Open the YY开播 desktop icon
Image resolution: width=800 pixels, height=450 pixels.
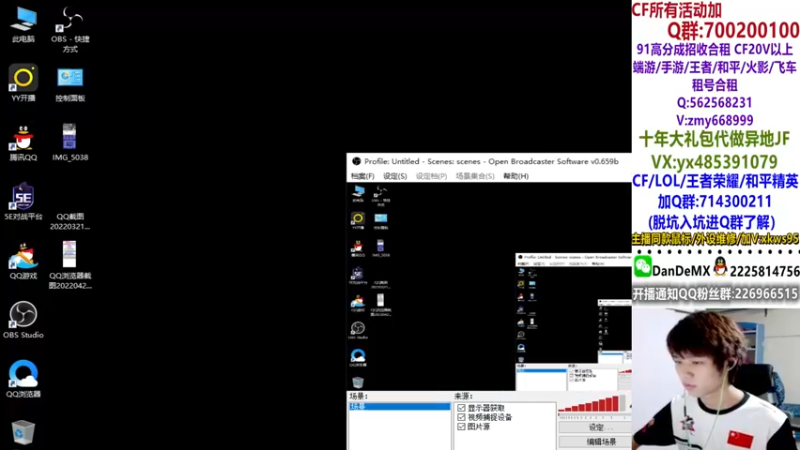point(23,83)
